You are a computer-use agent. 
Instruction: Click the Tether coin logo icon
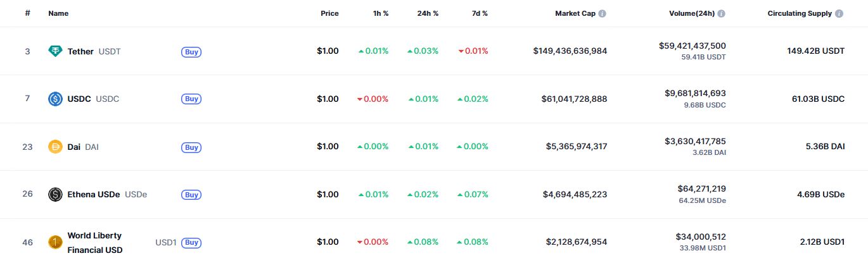click(x=56, y=51)
